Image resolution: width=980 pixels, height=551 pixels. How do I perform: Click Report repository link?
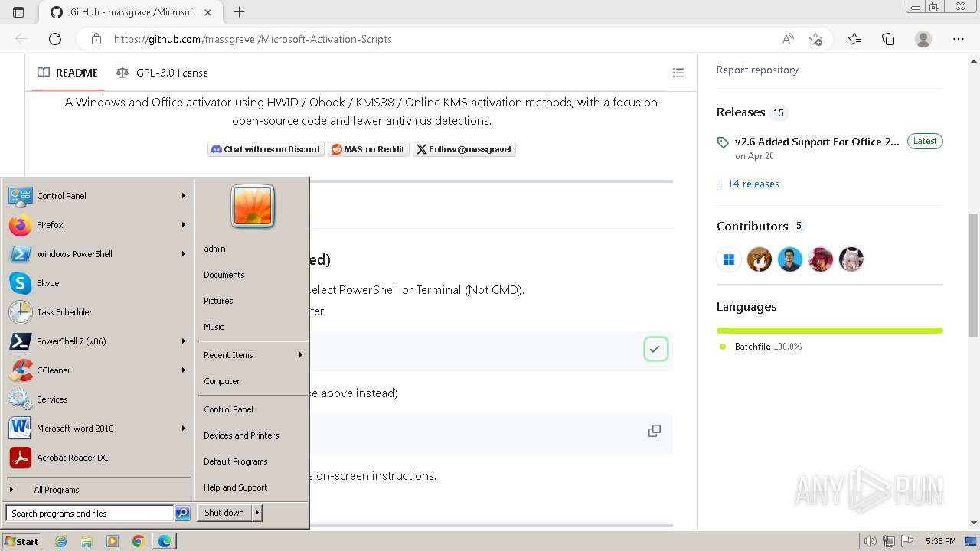point(757,70)
